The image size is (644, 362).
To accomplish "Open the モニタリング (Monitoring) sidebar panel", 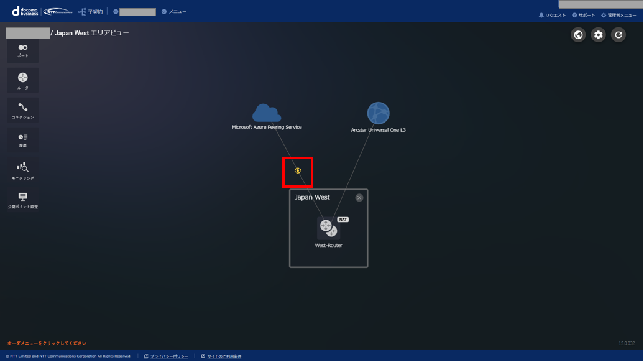I will click(23, 170).
